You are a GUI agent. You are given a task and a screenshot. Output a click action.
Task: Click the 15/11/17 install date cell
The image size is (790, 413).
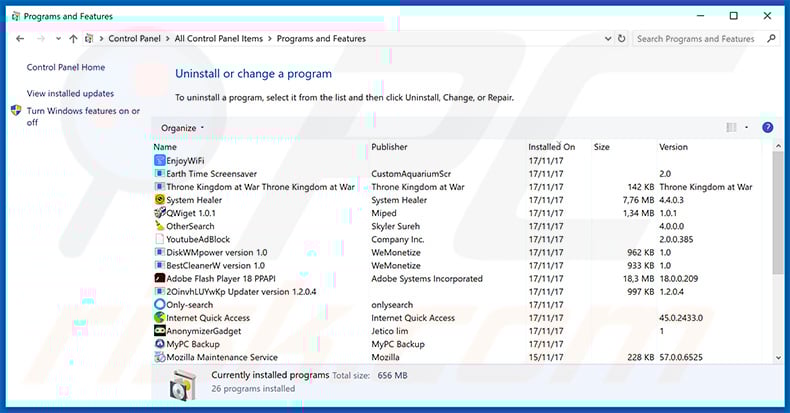[x=546, y=357]
